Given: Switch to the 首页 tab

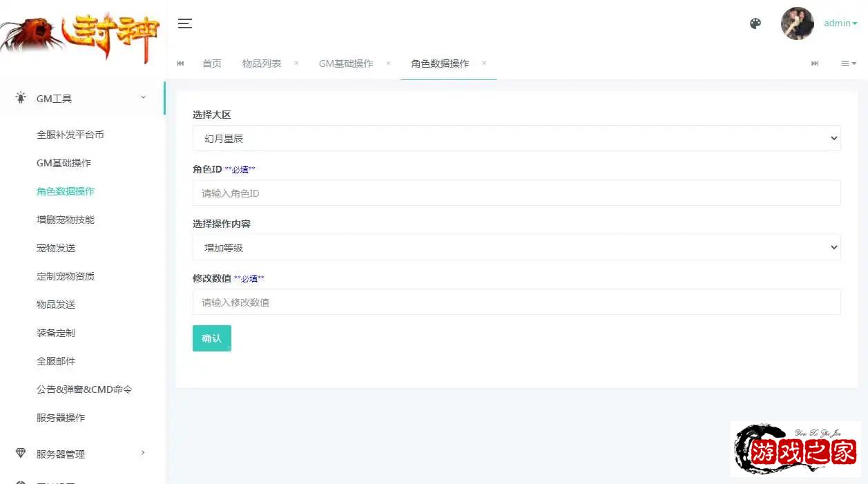Looking at the screenshot, I should point(212,64).
